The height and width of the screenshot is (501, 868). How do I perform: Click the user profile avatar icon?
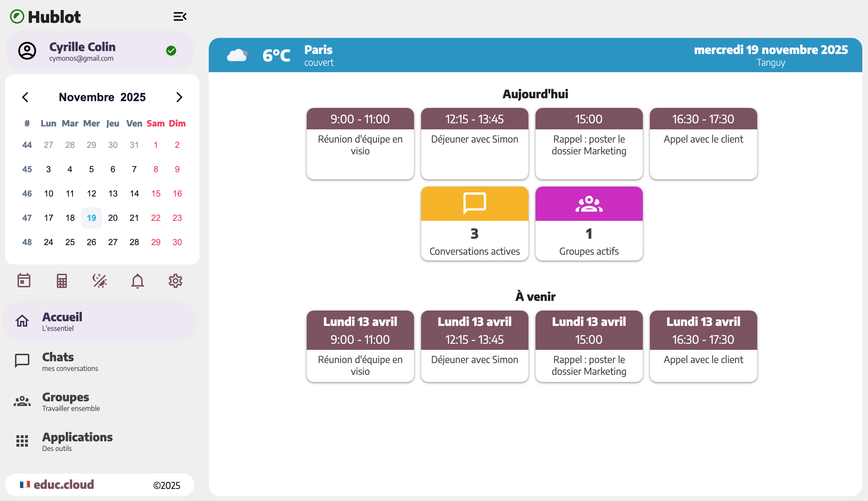pyautogui.click(x=27, y=51)
